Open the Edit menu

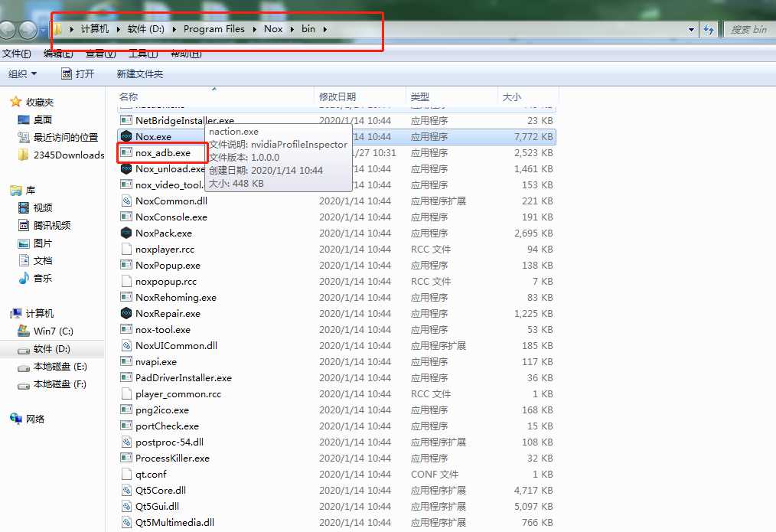[x=58, y=53]
